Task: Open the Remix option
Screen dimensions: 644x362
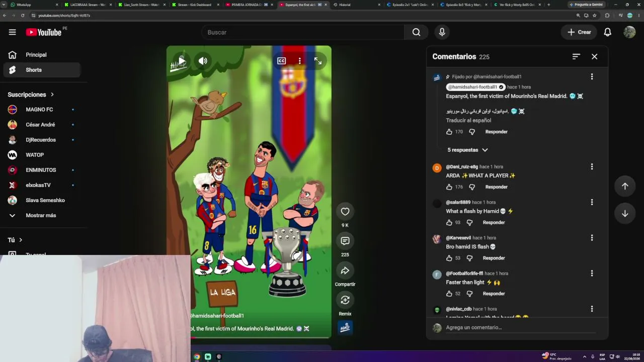Action: coord(345,300)
